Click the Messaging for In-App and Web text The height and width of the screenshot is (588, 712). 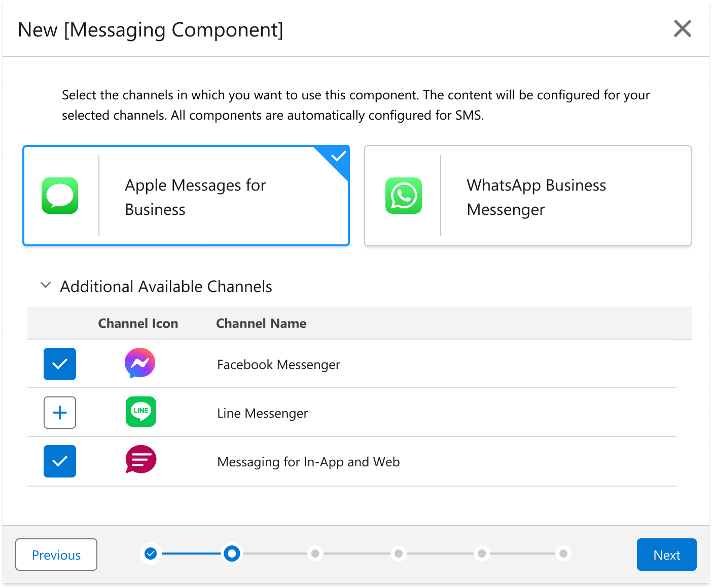pyautogui.click(x=308, y=462)
